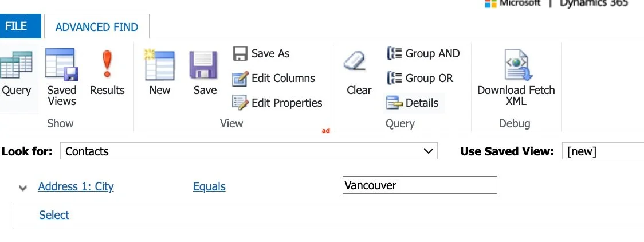Open Saved Views in ribbon

[62, 65]
